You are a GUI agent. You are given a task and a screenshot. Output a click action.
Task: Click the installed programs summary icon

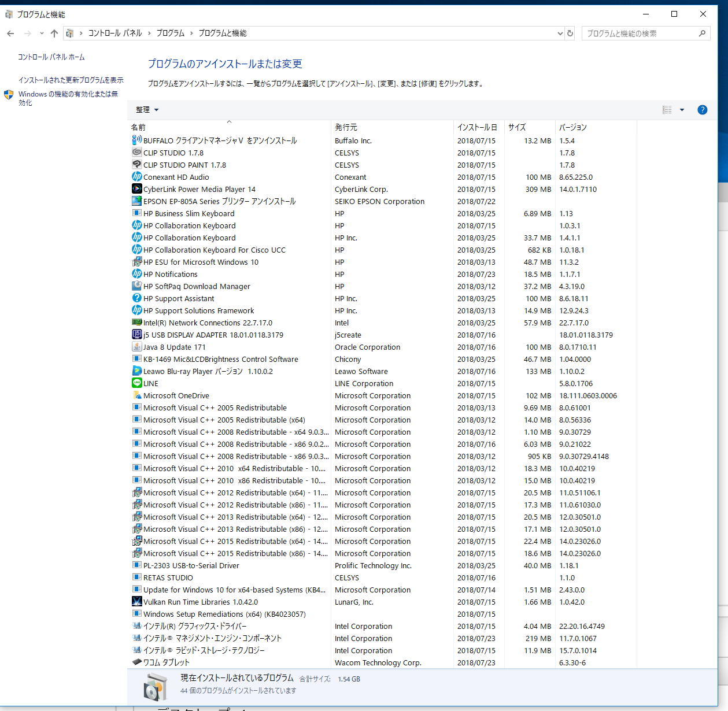point(155,688)
